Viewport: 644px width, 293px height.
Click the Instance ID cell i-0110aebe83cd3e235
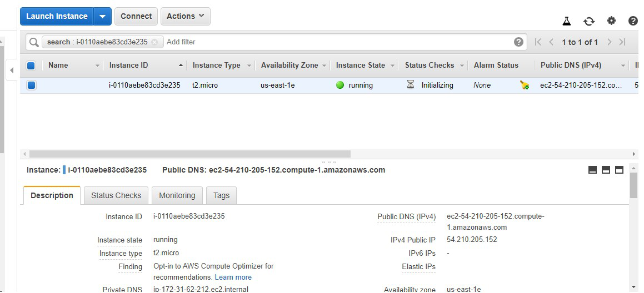(144, 85)
